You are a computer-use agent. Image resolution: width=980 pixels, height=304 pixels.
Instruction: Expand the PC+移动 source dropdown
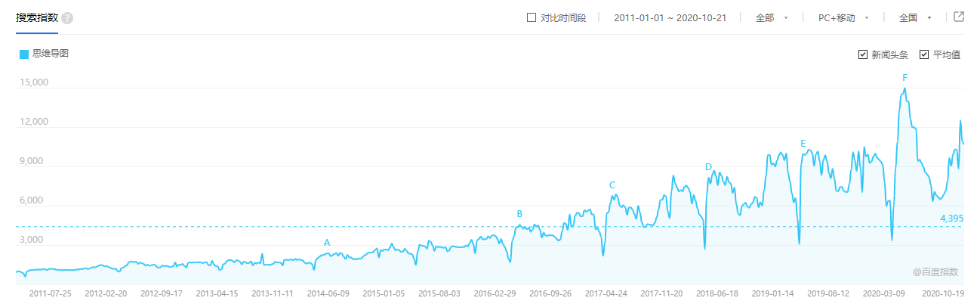click(844, 17)
